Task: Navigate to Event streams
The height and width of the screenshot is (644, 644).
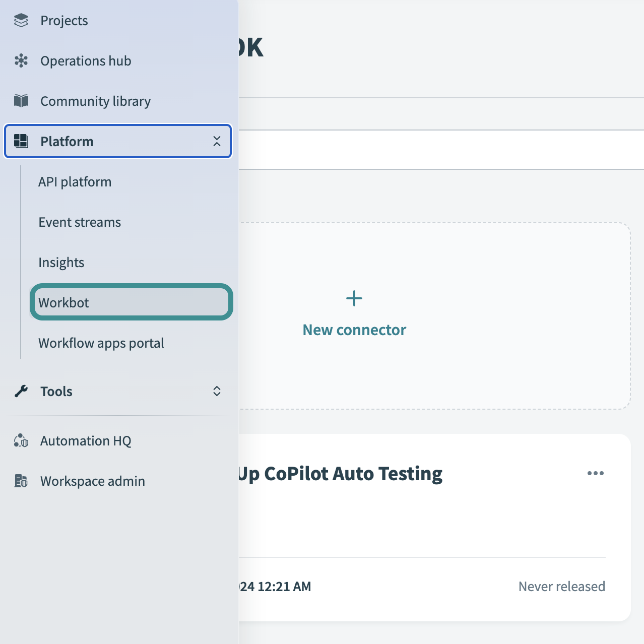Action: (x=79, y=222)
